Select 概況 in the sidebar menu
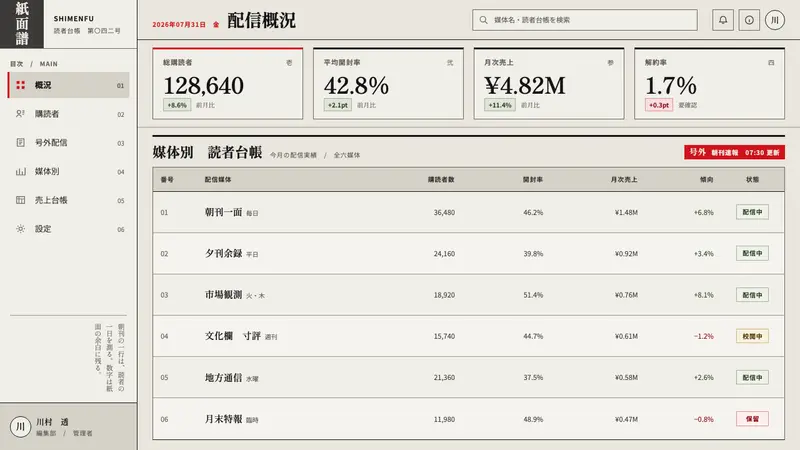 [69, 85]
